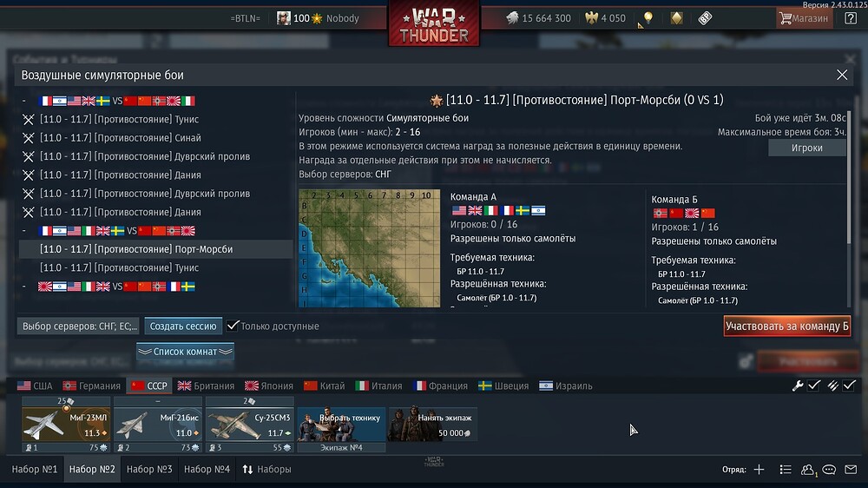The width and height of the screenshot is (868, 488).
Task: Click the golden rank badge icon
Action: [676, 18]
